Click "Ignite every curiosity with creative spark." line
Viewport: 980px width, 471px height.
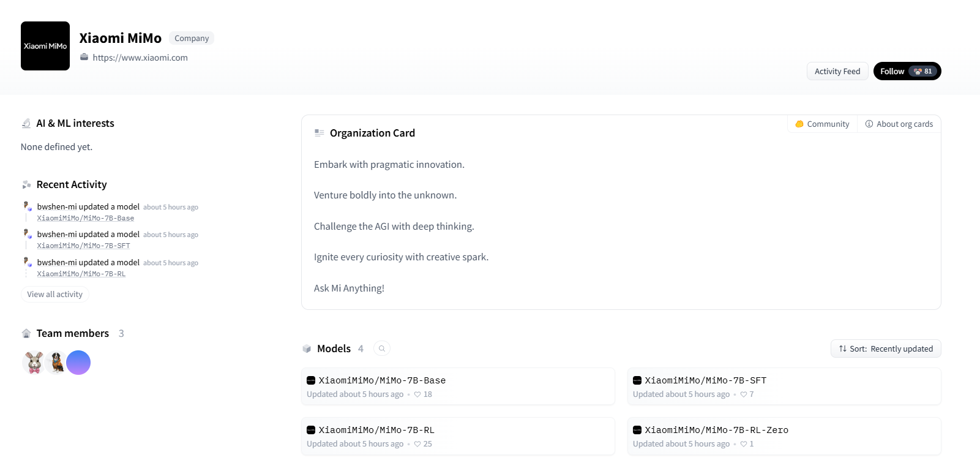[x=402, y=257]
